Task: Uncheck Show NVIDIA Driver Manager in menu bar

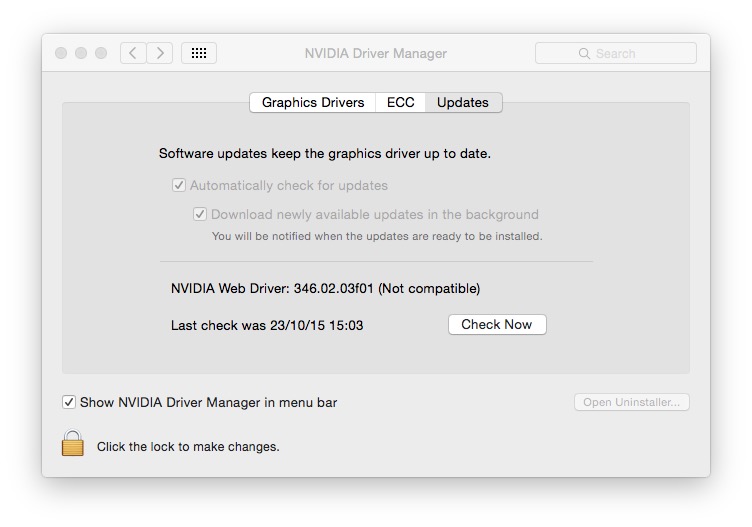Action: [69, 402]
